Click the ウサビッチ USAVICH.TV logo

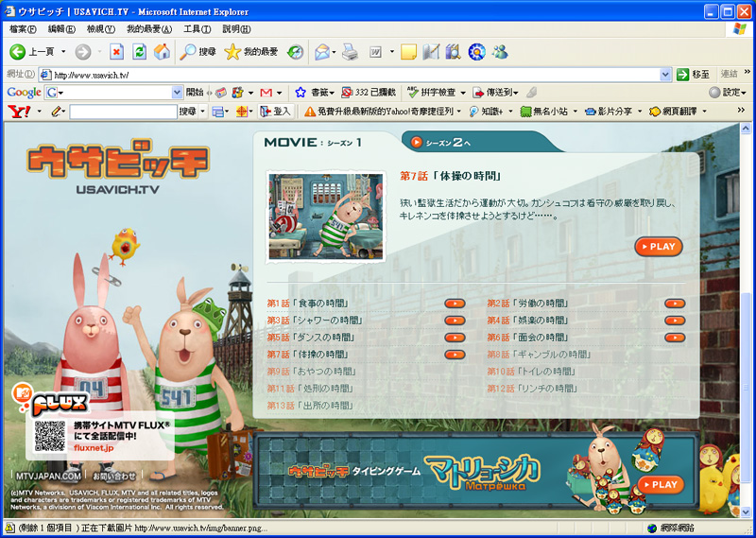(117, 166)
